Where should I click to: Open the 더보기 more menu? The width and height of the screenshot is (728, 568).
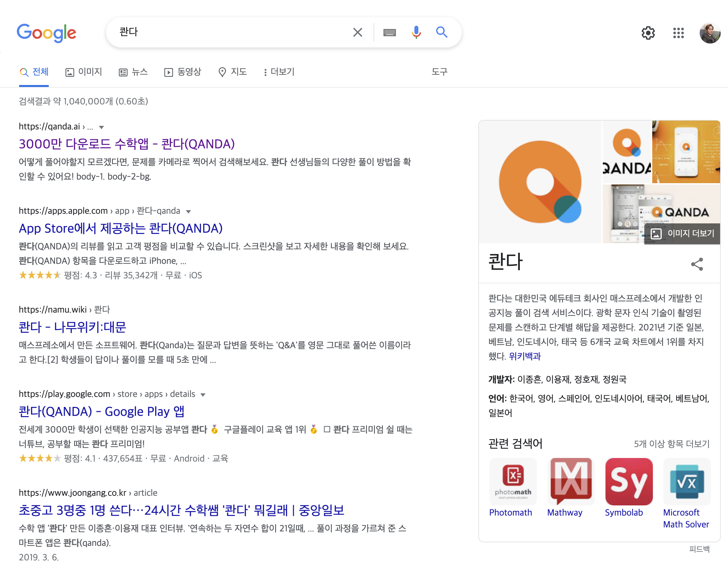279,72
